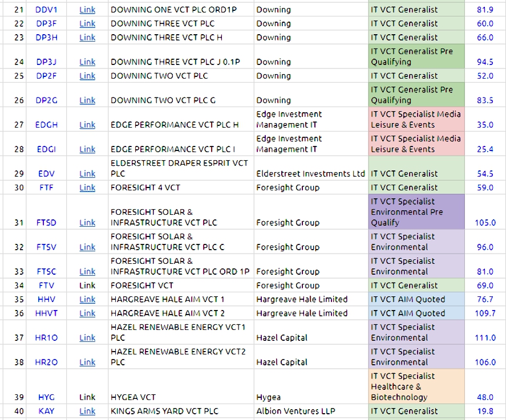
Task: Select the DDV1 ticker cell
Action: [46, 10]
